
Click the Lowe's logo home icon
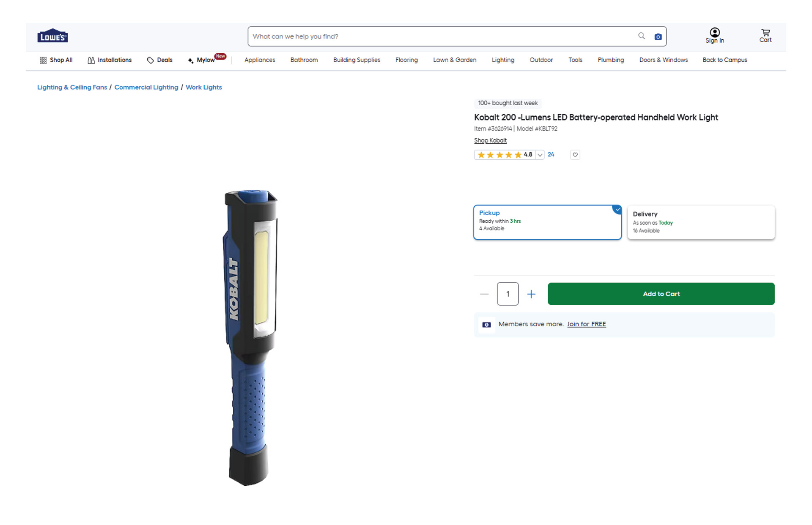52,36
